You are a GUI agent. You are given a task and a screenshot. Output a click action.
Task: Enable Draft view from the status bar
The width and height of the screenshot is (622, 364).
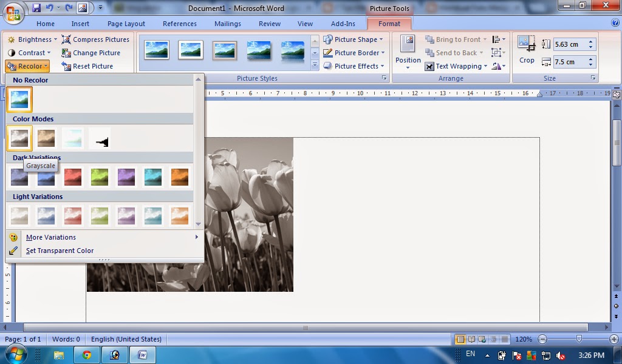coord(505,339)
